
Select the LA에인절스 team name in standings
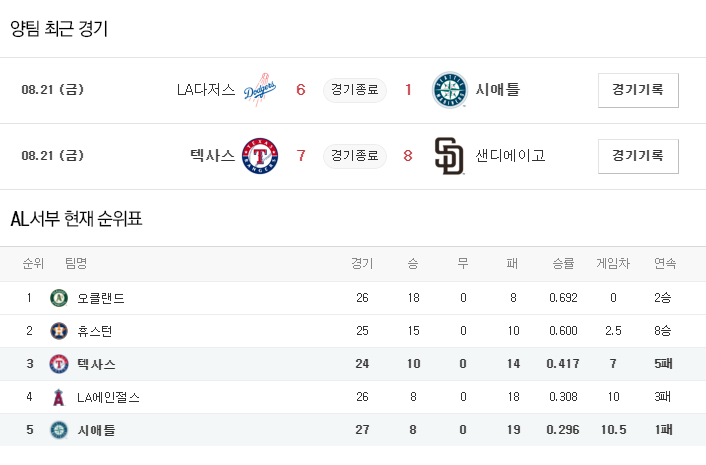[108, 397]
